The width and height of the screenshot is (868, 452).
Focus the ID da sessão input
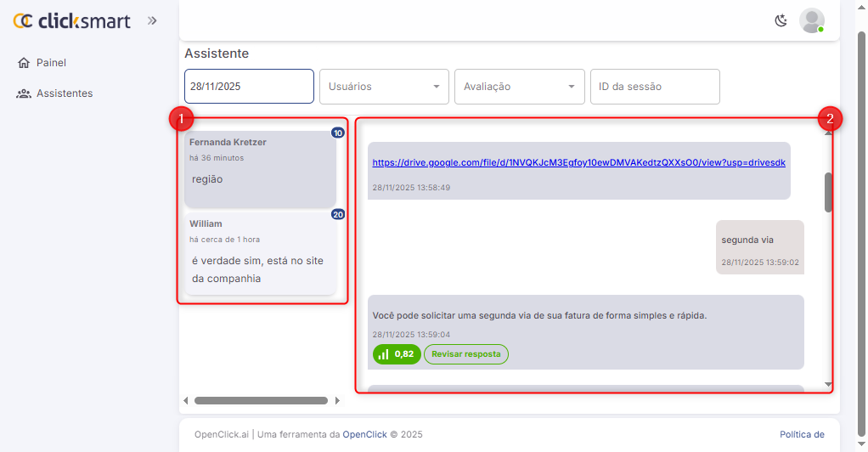click(x=655, y=87)
